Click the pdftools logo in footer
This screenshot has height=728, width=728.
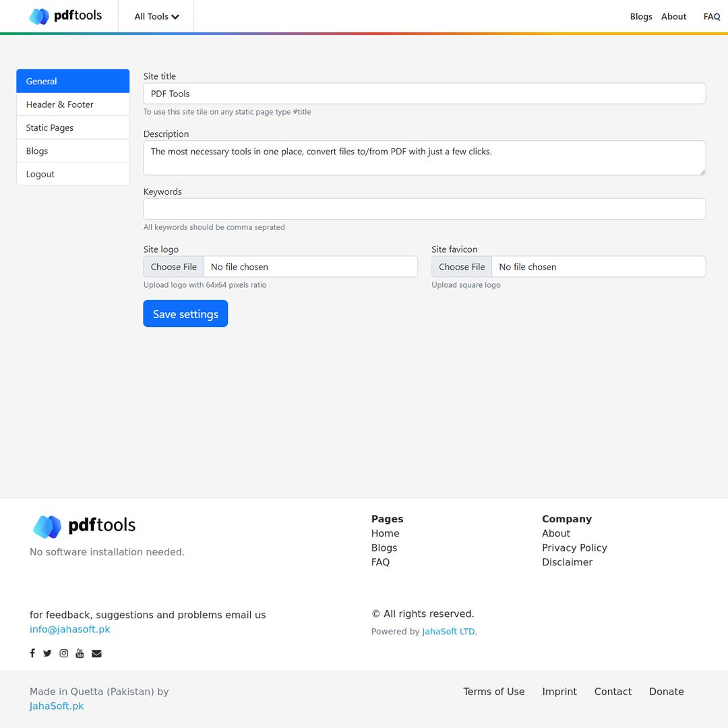pos(84,526)
